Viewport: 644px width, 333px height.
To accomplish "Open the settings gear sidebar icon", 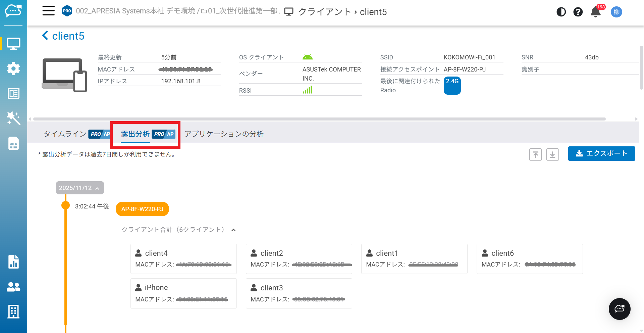I will click(x=13, y=68).
